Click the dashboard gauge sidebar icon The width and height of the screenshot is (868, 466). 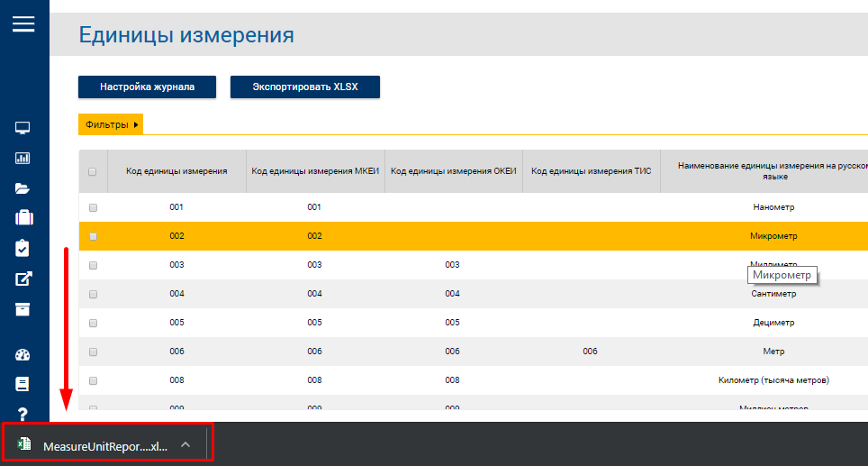coord(23,354)
